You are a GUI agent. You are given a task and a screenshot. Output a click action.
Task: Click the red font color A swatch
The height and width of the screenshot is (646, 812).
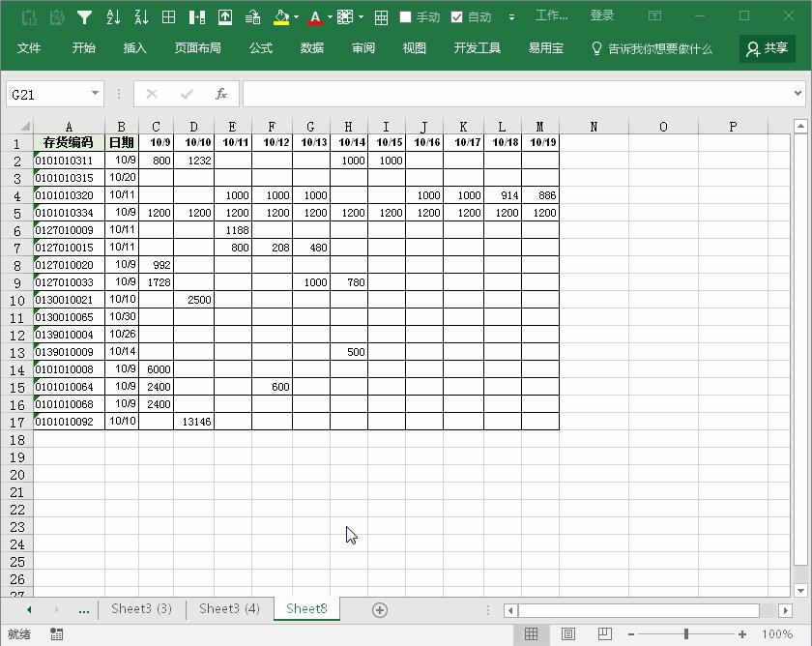pyautogui.click(x=315, y=16)
